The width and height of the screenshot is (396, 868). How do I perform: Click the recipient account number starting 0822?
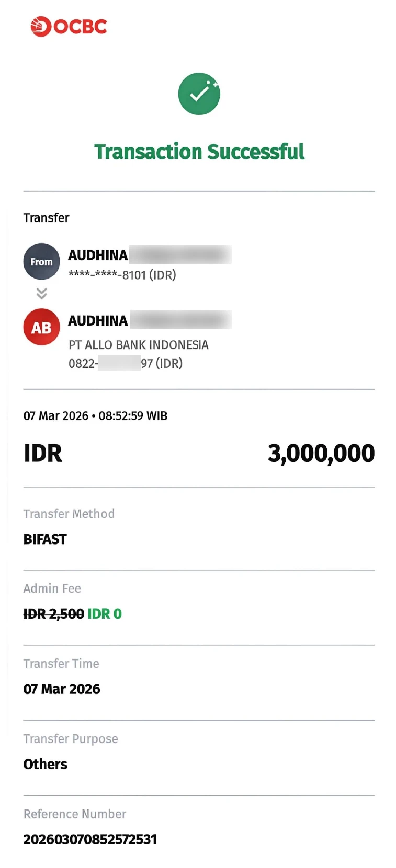click(125, 363)
